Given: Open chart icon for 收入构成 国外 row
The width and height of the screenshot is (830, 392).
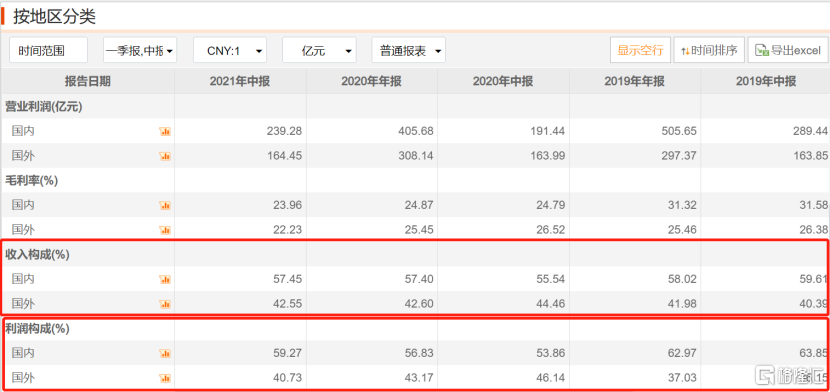Looking at the screenshot, I should tap(165, 304).
